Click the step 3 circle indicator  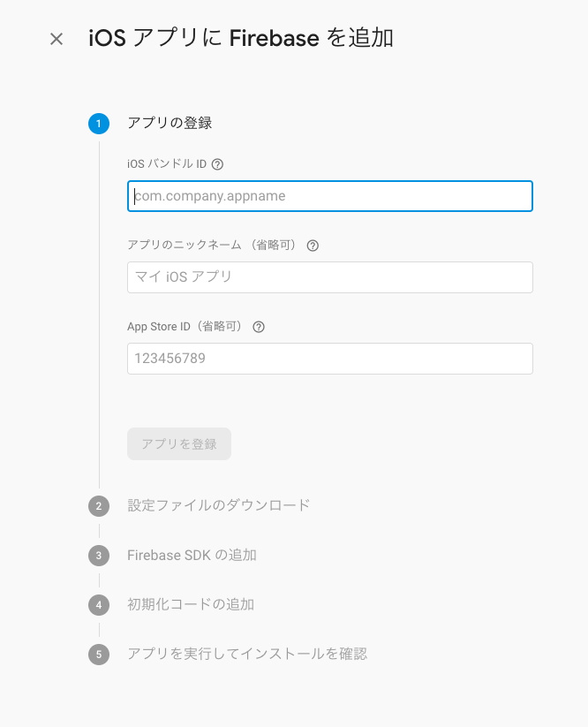pos(98,555)
